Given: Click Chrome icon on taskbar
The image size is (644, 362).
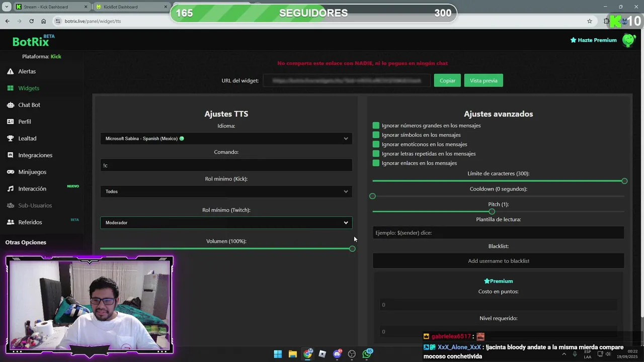Looking at the screenshot, I should (x=307, y=354).
